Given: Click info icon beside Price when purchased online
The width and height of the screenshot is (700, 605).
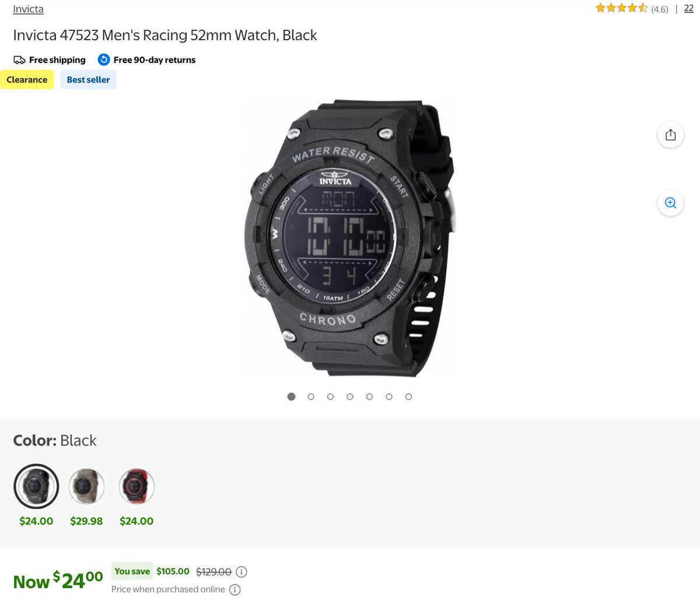Looking at the screenshot, I should point(235,590).
